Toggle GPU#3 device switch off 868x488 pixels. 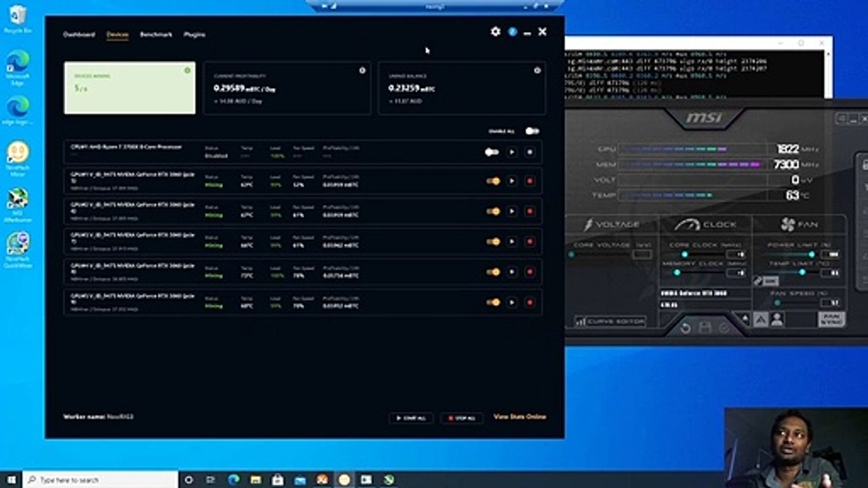click(493, 241)
